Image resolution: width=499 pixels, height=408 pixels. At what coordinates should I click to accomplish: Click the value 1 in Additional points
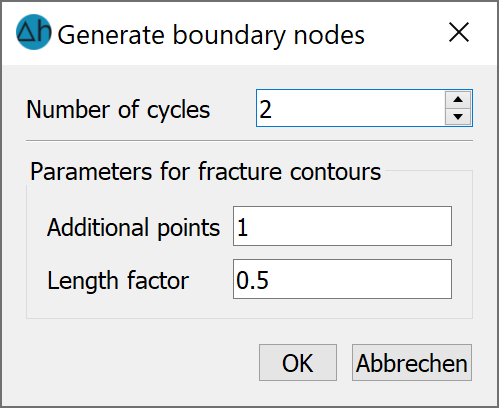tap(242, 228)
